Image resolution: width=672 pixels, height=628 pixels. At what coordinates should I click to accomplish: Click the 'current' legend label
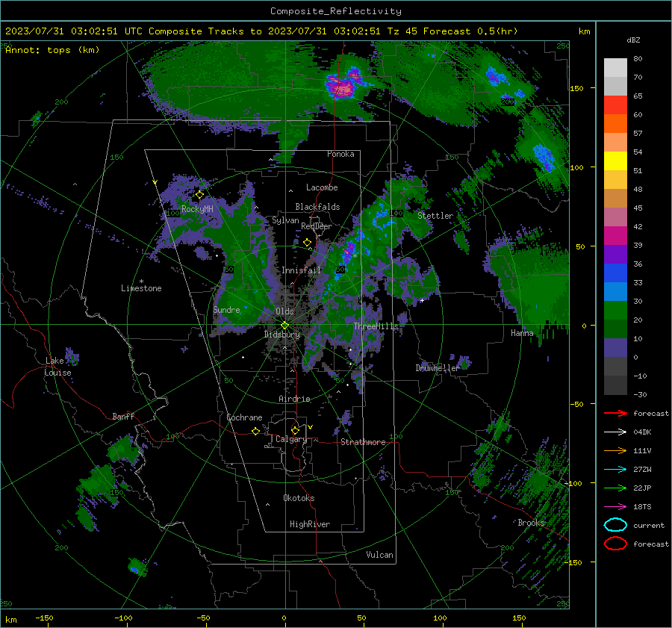coord(649,526)
